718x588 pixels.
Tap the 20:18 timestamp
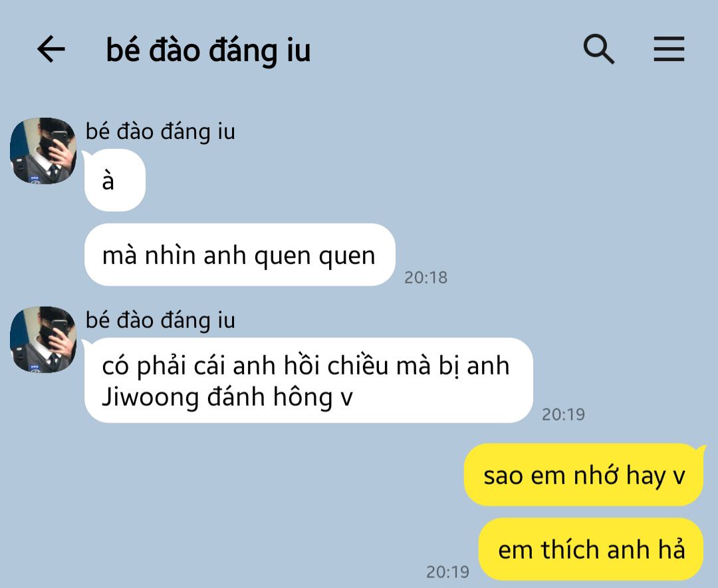(x=425, y=277)
